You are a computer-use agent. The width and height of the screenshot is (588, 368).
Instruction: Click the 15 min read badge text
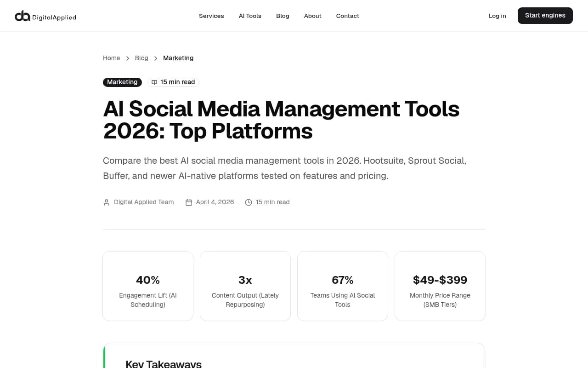pos(178,82)
